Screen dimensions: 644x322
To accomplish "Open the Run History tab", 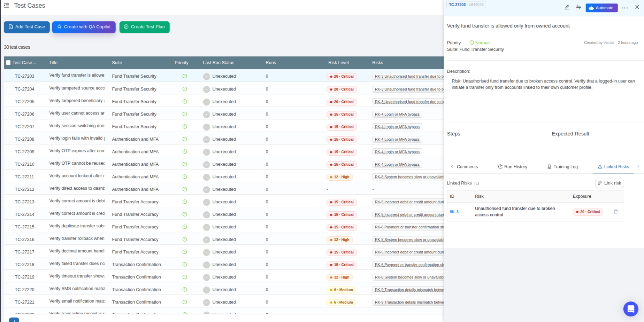I will (513, 167).
